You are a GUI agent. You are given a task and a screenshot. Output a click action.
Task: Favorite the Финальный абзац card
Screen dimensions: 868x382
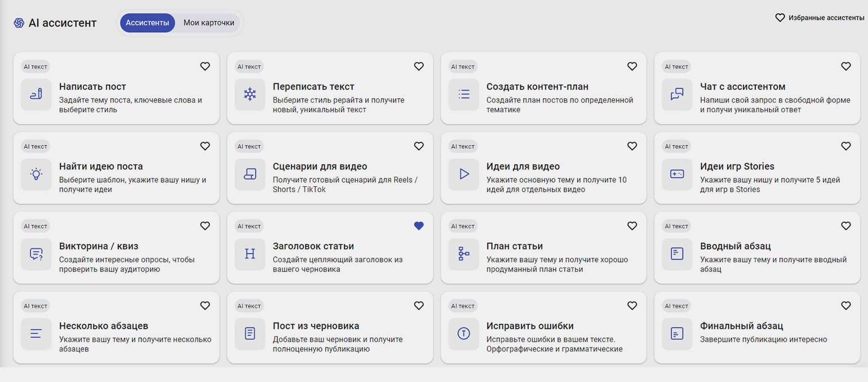[x=846, y=306]
